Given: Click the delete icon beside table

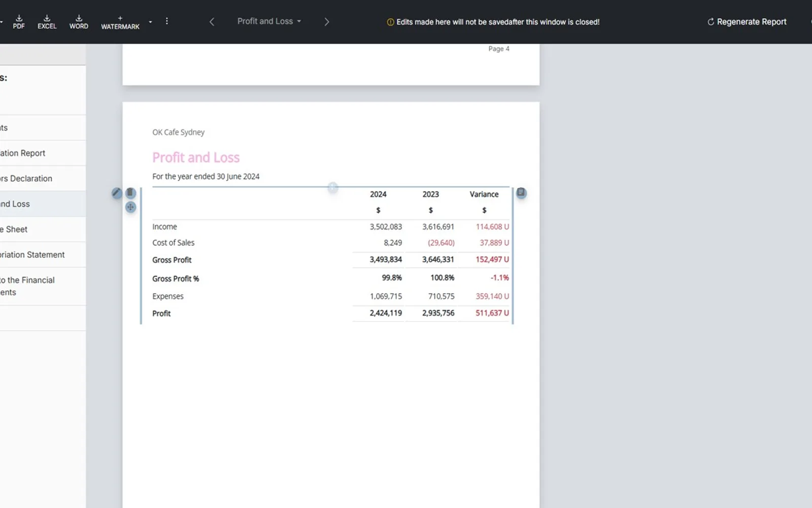Looking at the screenshot, I should 130,193.
